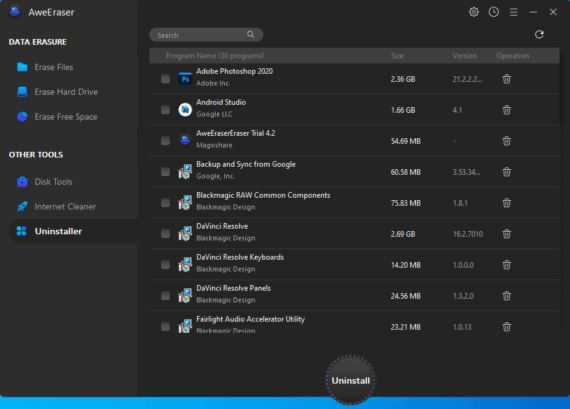
Task: Click trash icon for DaVinci Resolve Keyboards
Action: click(x=506, y=265)
